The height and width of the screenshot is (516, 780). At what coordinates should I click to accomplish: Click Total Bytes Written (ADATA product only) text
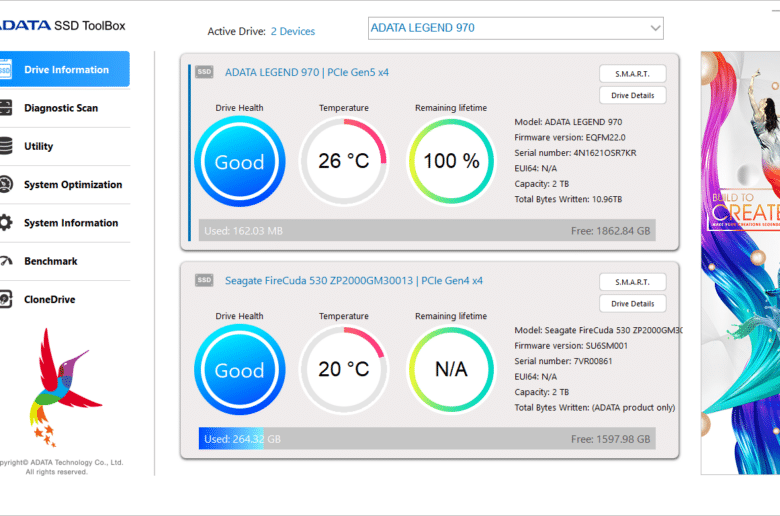pos(594,408)
